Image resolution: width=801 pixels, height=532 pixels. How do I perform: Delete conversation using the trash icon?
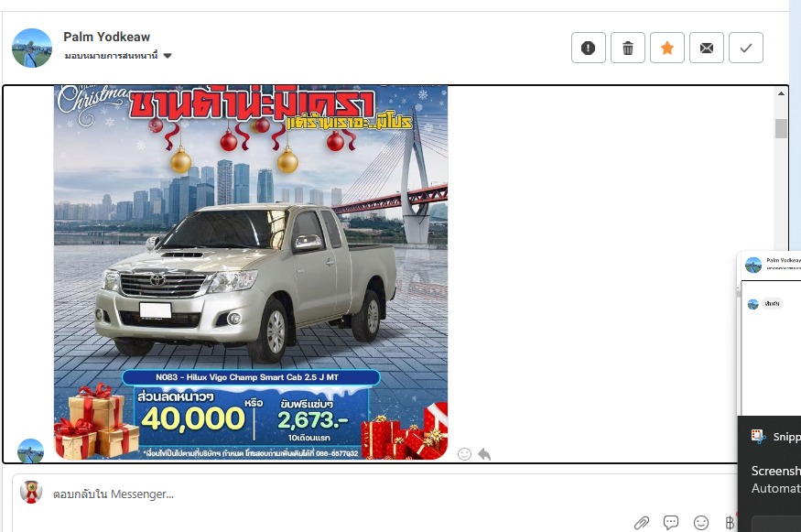627,48
